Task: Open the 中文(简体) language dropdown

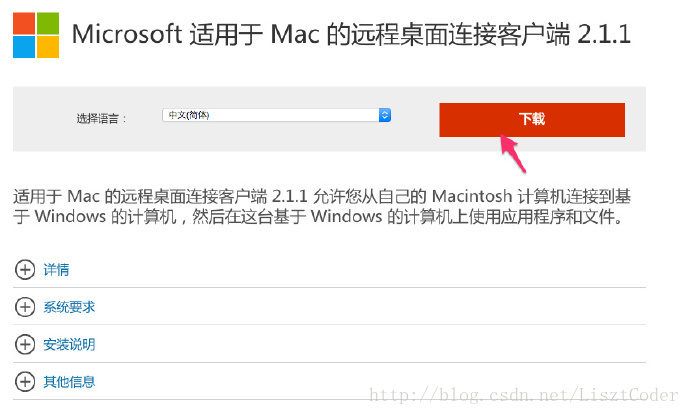Action: (x=276, y=115)
